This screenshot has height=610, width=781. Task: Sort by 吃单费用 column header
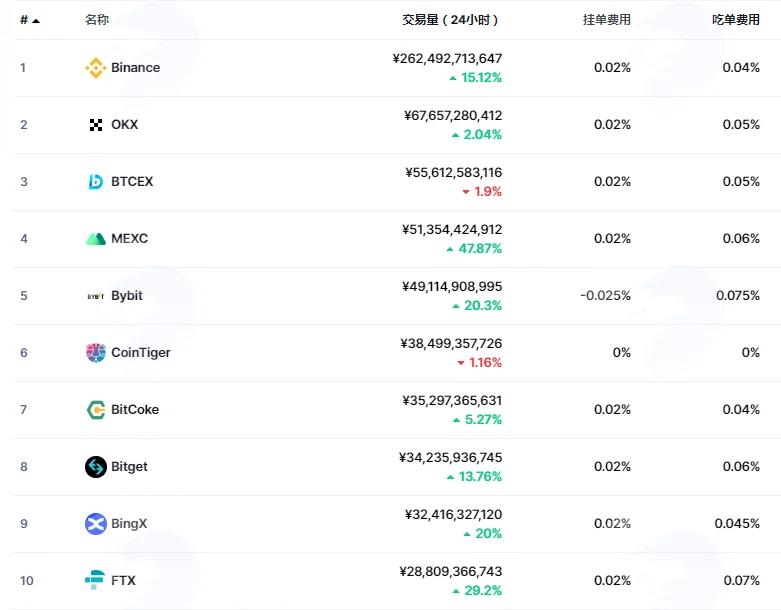coord(736,19)
